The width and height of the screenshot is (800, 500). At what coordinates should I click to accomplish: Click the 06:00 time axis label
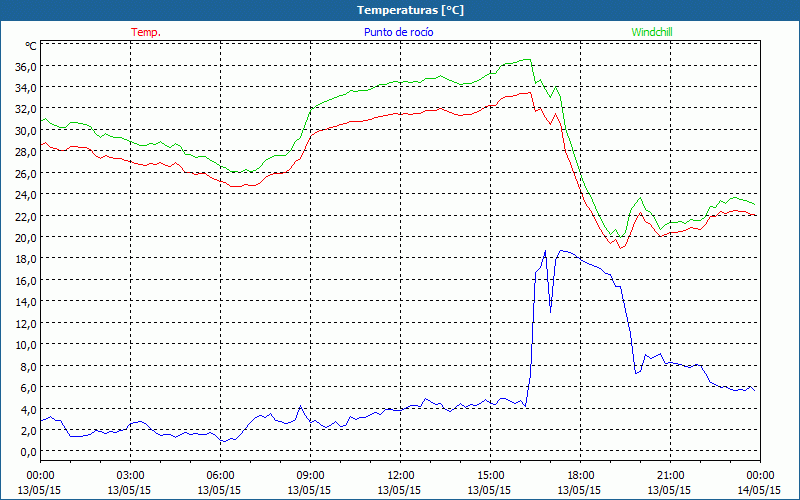[x=220, y=476]
